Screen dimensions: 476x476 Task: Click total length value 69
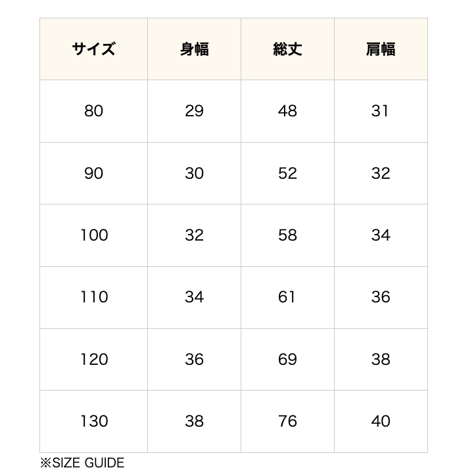287,360
